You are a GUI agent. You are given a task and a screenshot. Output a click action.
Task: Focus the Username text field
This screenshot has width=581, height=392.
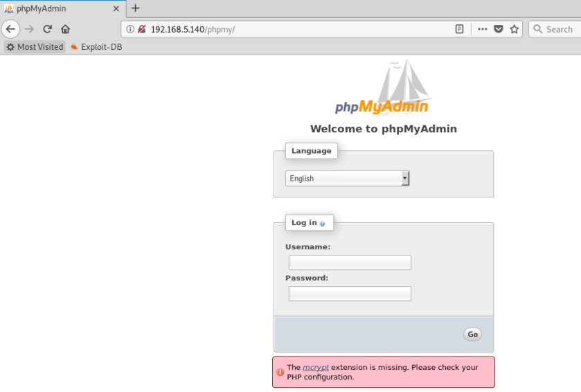pos(350,262)
